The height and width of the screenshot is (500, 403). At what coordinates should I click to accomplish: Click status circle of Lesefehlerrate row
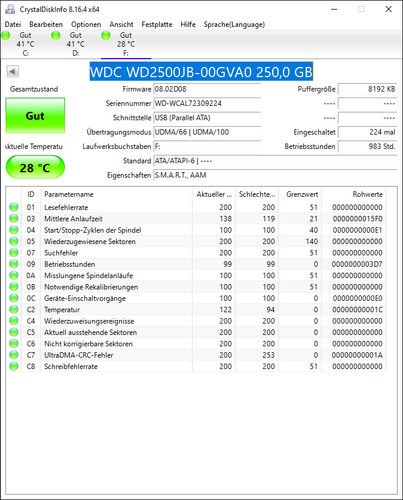click(14, 207)
